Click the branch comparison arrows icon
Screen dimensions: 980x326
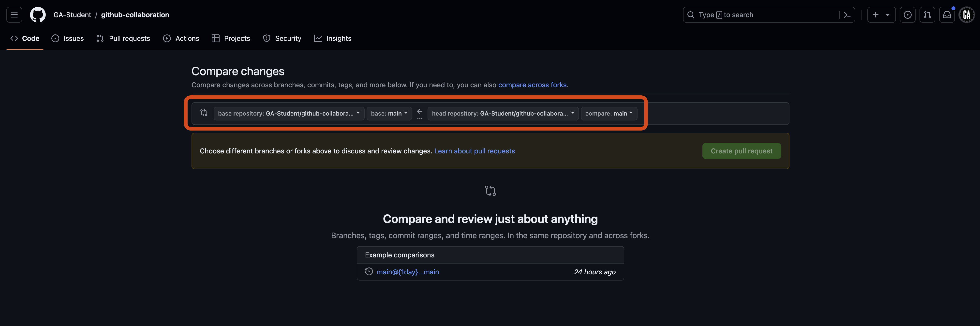(204, 113)
